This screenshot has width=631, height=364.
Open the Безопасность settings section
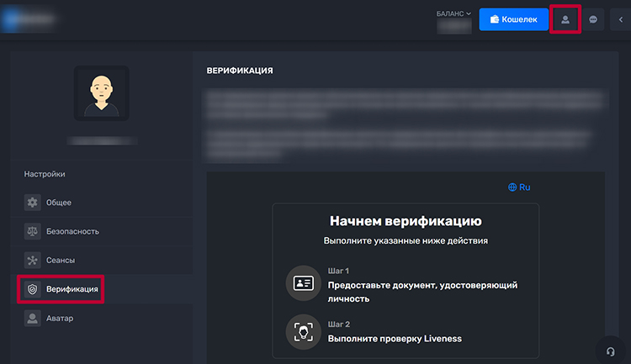(x=102, y=231)
